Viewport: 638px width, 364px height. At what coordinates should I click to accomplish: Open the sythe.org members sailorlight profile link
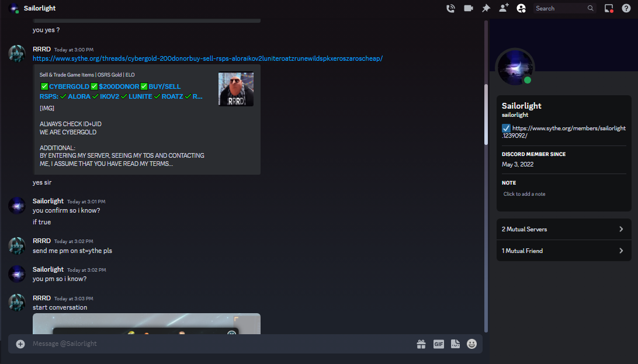click(x=564, y=132)
